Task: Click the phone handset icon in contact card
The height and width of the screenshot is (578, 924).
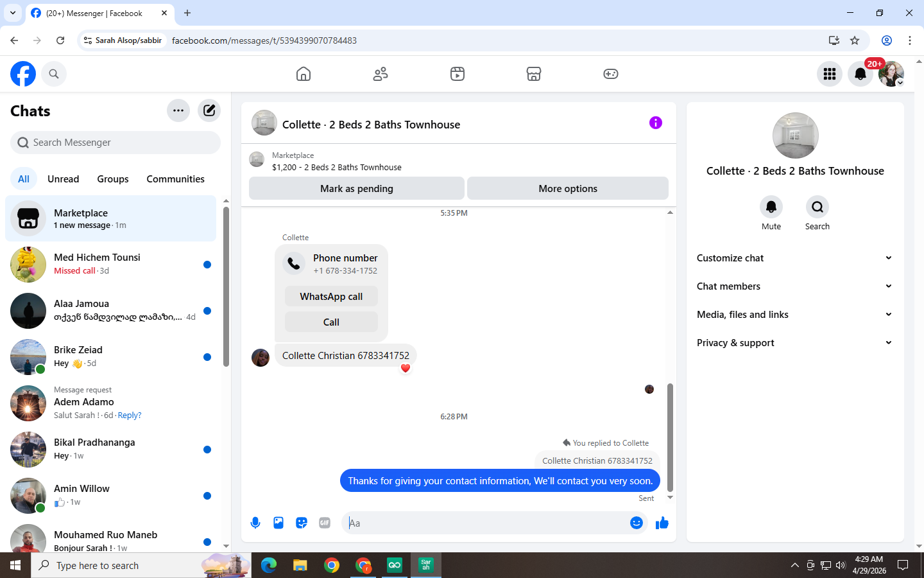Action: (x=294, y=263)
